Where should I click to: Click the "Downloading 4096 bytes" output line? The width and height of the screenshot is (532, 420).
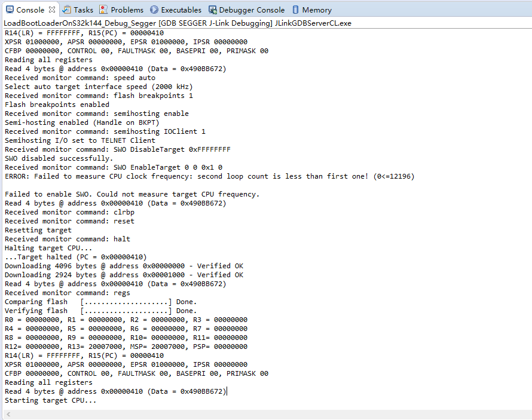124,266
